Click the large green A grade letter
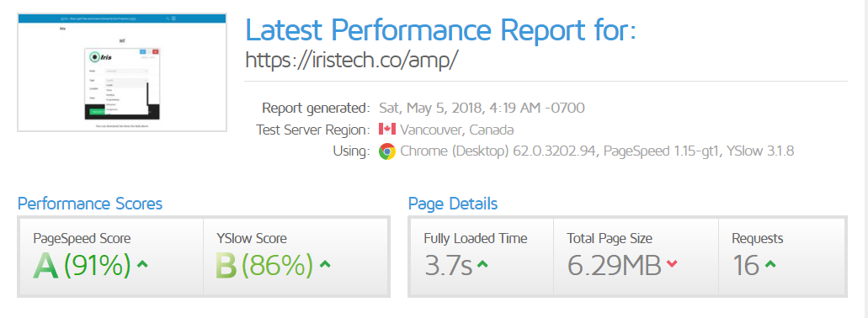The height and width of the screenshot is (318, 868). pos(45,266)
